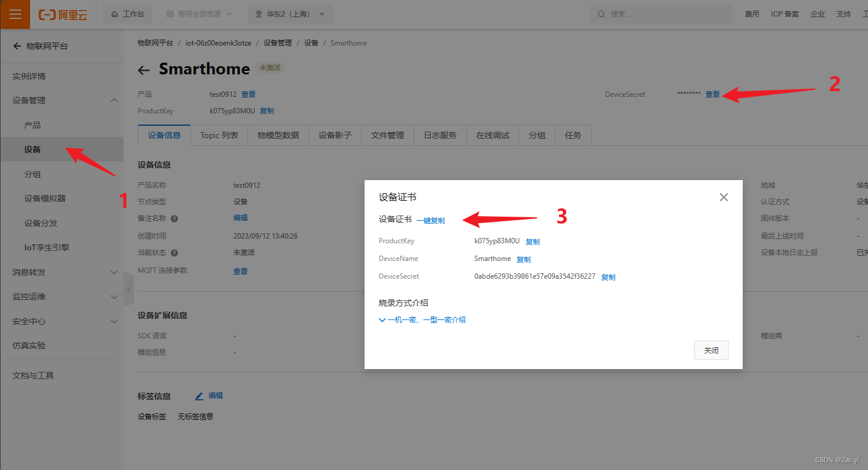868x470 pixels.
Task: Switch to the Topic 列表 tab
Action: (x=219, y=135)
